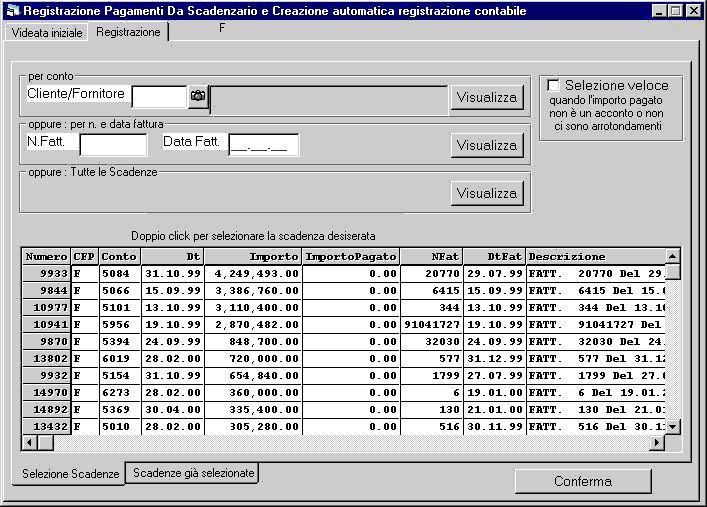Image resolution: width=707 pixels, height=507 pixels.
Task: Click the NFat column header
Action: click(x=432, y=257)
